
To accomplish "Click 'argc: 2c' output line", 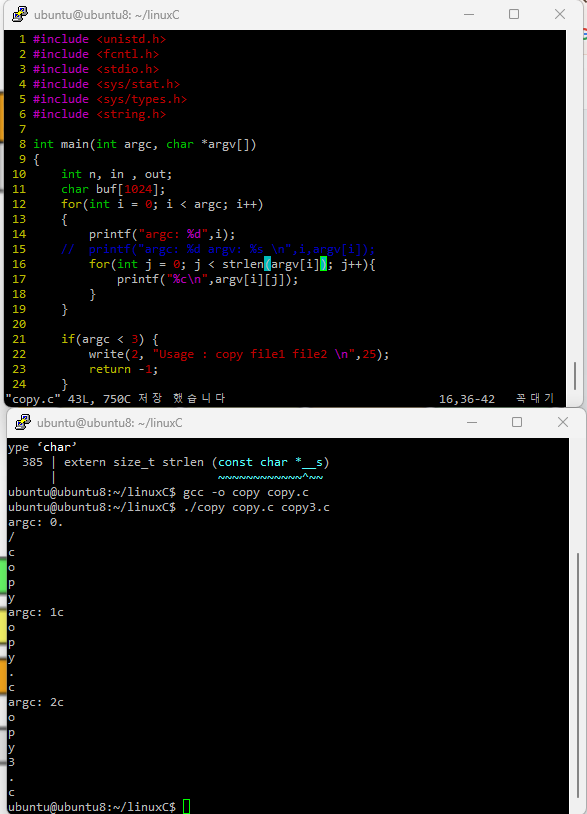I will pyautogui.click(x=35, y=702).
